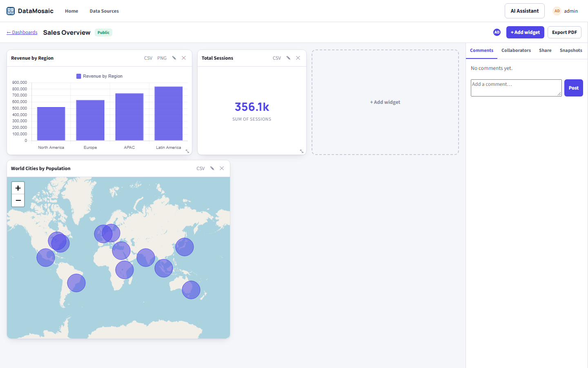The width and height of the screenshot is (588, 368).
Task: Download Revenue by Region as CSV
Action: [148, 58]
